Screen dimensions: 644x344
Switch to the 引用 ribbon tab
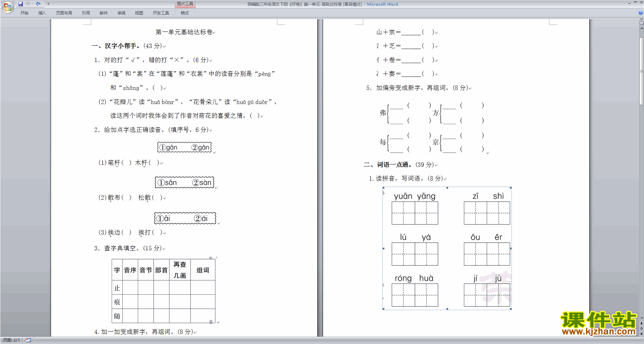coord(86,13)
